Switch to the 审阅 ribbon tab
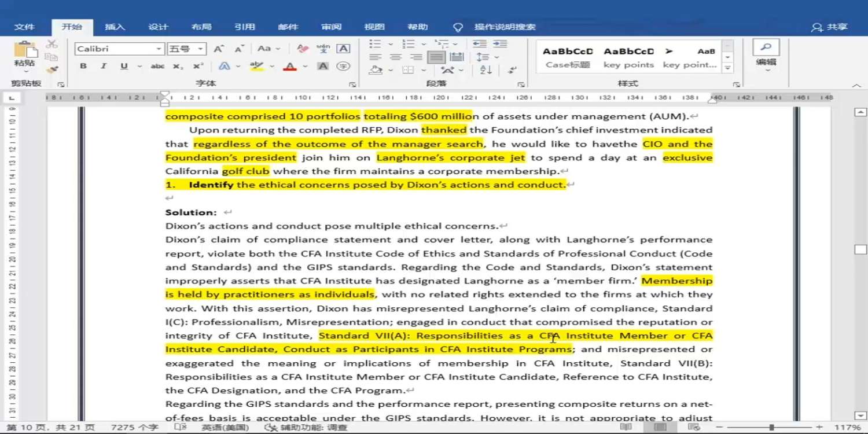This screenshot has width=868, height=434. coord(332,27)
